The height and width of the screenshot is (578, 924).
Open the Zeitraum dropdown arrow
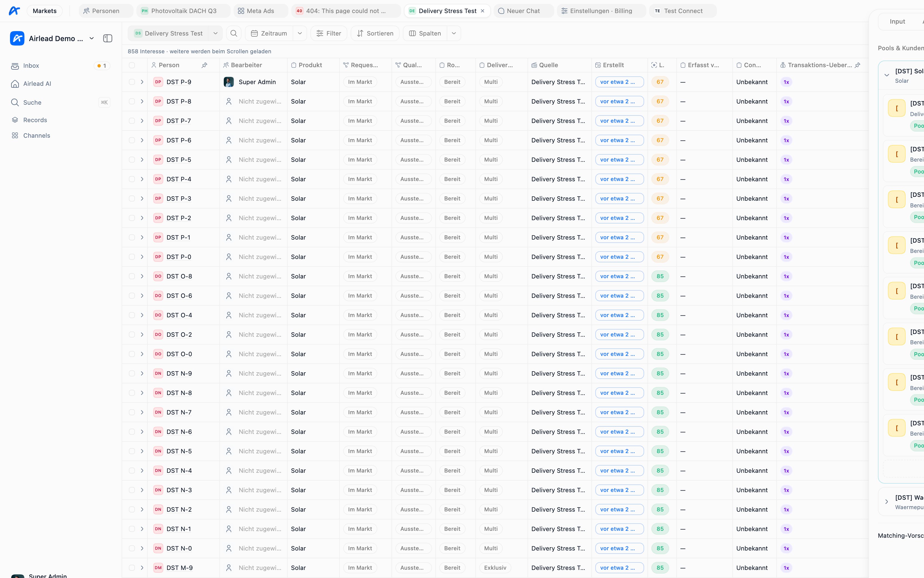[x=300, y=33]
